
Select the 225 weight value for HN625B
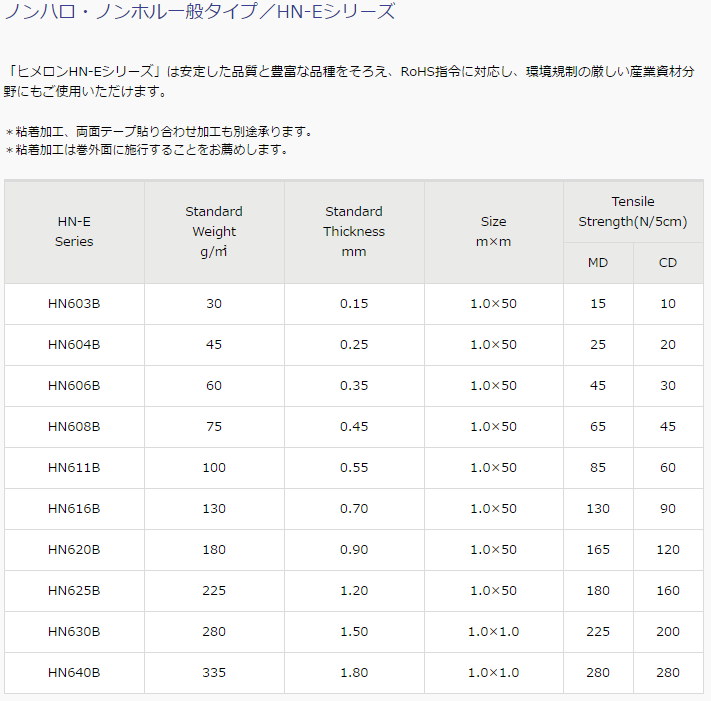coord(214,591)
